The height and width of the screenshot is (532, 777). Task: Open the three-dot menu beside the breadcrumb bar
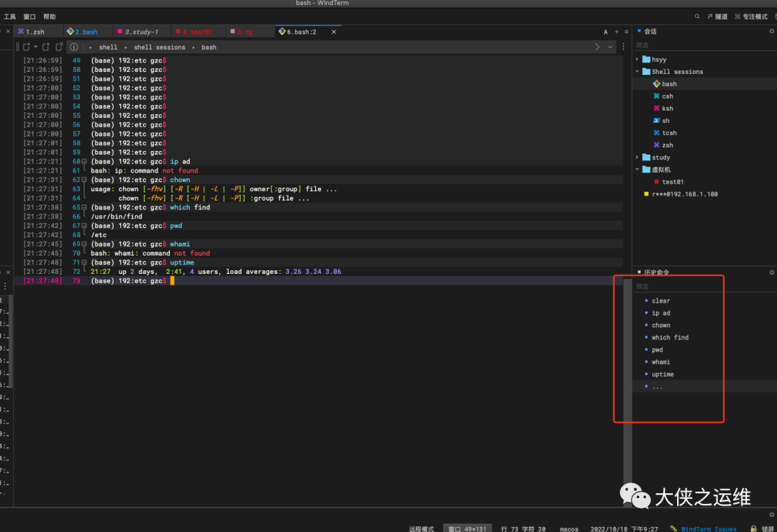pyautogui.click(x=623, y=47)
